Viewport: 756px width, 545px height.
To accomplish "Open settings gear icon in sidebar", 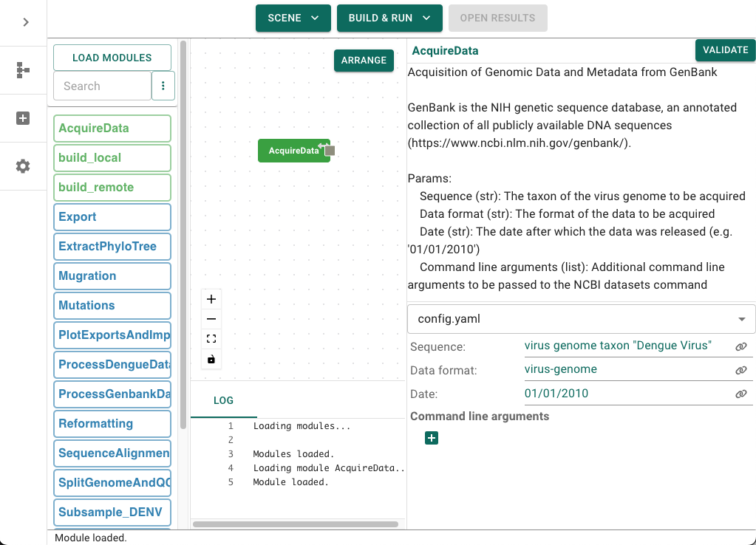I will (23, 166).
